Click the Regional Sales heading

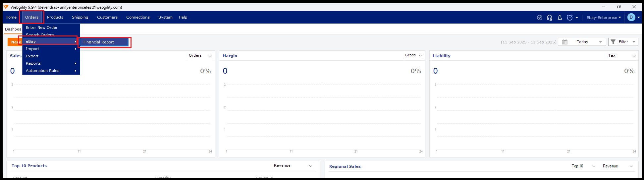click(345, 166)
